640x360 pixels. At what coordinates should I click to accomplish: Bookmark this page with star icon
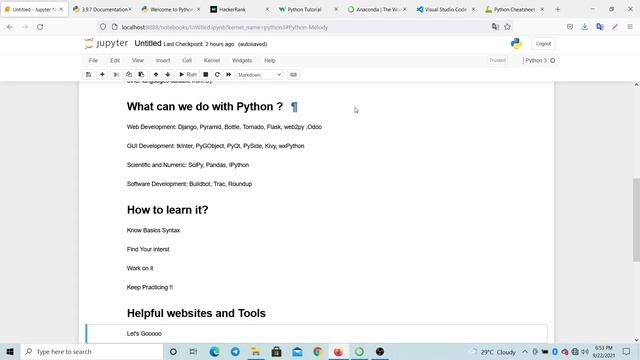[507, 27]
